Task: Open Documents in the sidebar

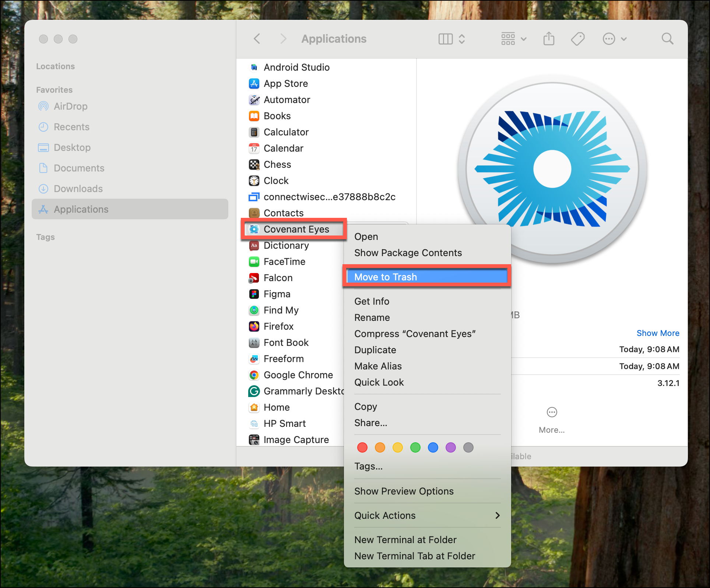Action: click(x=130, y=168)
